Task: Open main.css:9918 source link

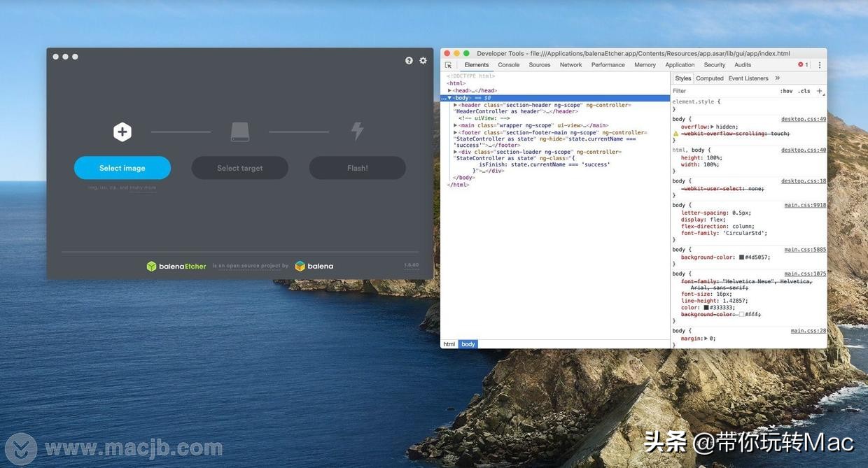Action: pos(805,205)
